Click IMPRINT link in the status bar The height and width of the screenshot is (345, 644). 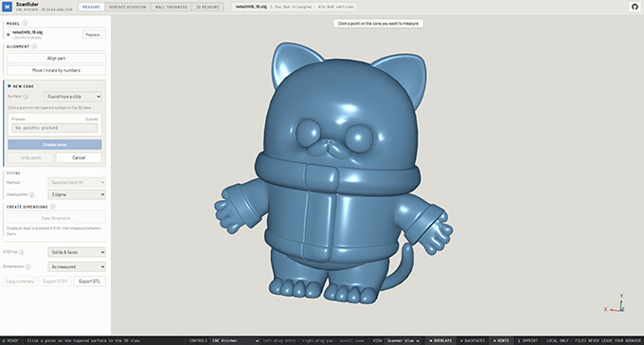[x=527, y=341]
